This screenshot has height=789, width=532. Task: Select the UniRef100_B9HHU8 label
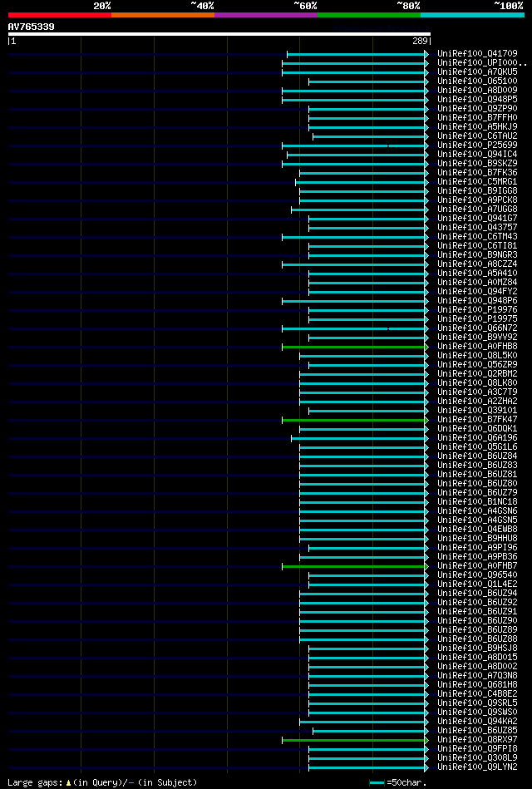477,539
